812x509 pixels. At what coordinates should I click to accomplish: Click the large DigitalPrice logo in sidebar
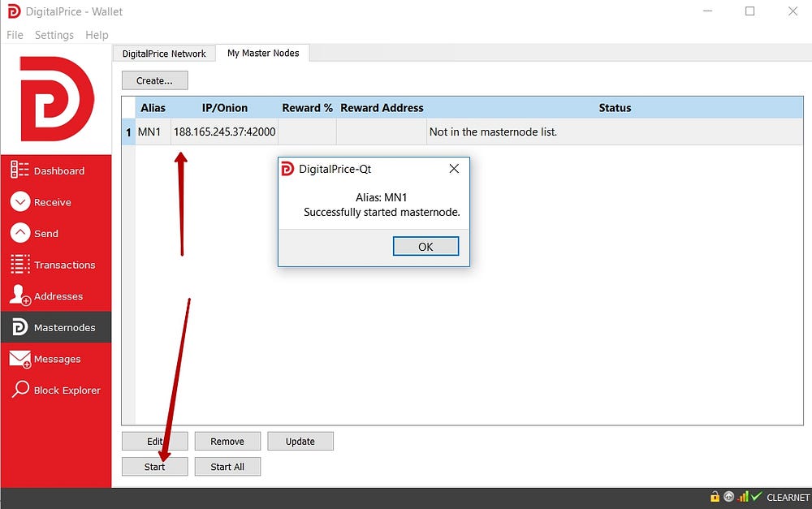click(57, 99)
